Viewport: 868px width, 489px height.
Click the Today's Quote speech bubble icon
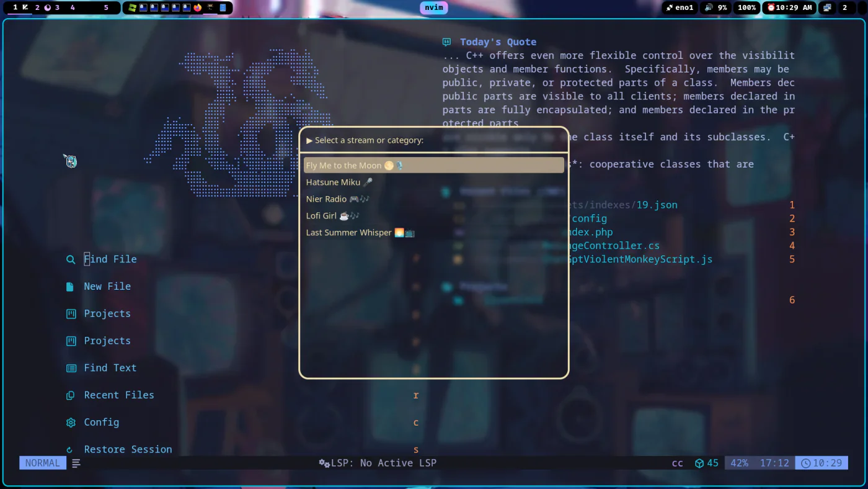point(446,42)
